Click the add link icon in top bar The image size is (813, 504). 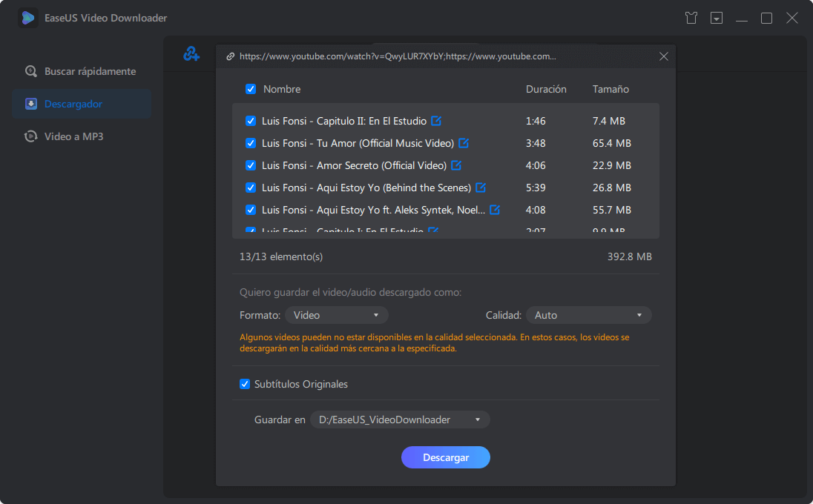click(x=191, y=54)
